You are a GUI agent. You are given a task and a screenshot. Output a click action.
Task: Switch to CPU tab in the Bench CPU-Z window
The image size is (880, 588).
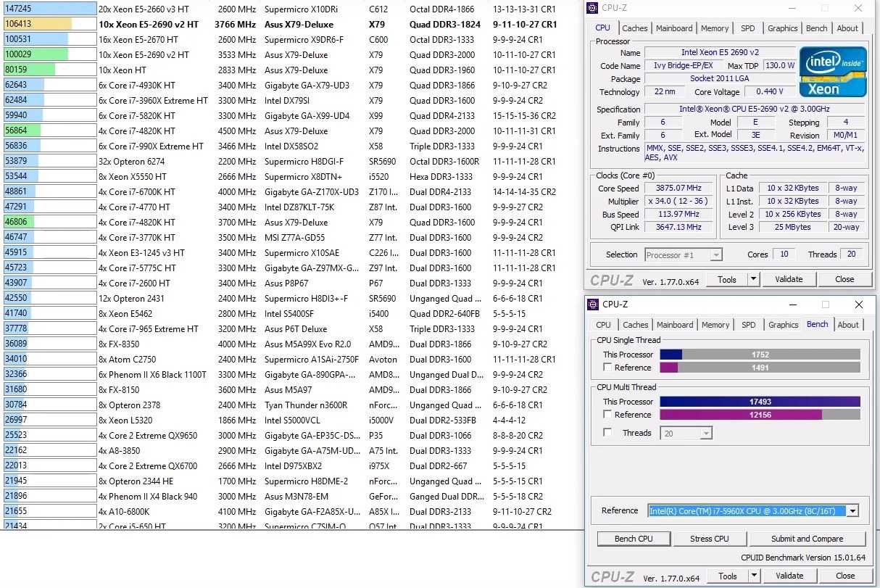603,325
